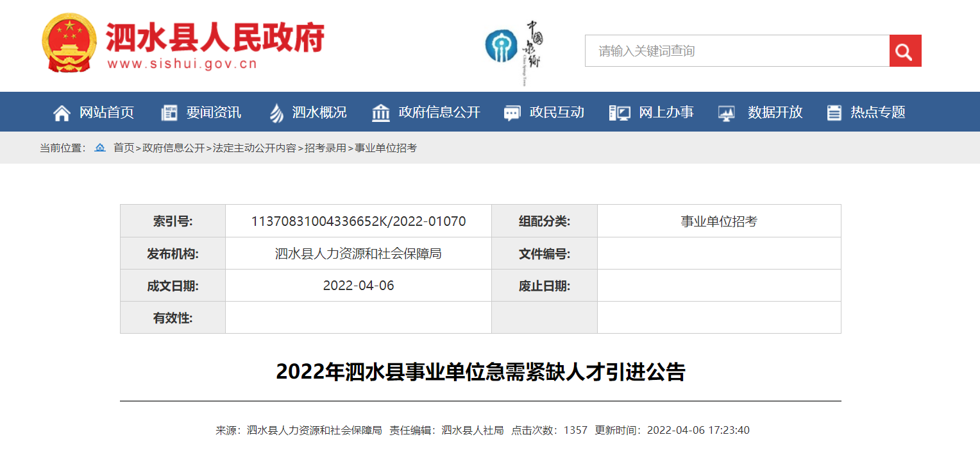Image resolution: width=980 pixels, height=455 pixels.
Task: Click 泗水县人力资源和社会保障局 in the table
Action: click(x=359, y=253)
